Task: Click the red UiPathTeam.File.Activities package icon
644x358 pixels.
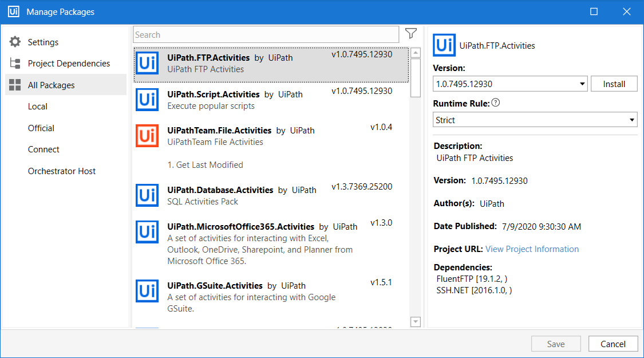Action: click(x=147, y=136)
